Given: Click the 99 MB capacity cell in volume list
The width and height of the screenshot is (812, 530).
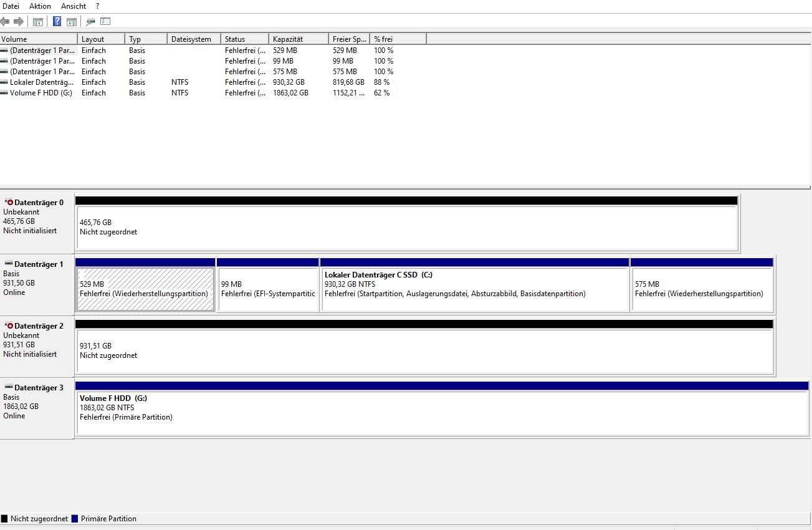Looking at the screenshot, I should click(x=283, y=61).
